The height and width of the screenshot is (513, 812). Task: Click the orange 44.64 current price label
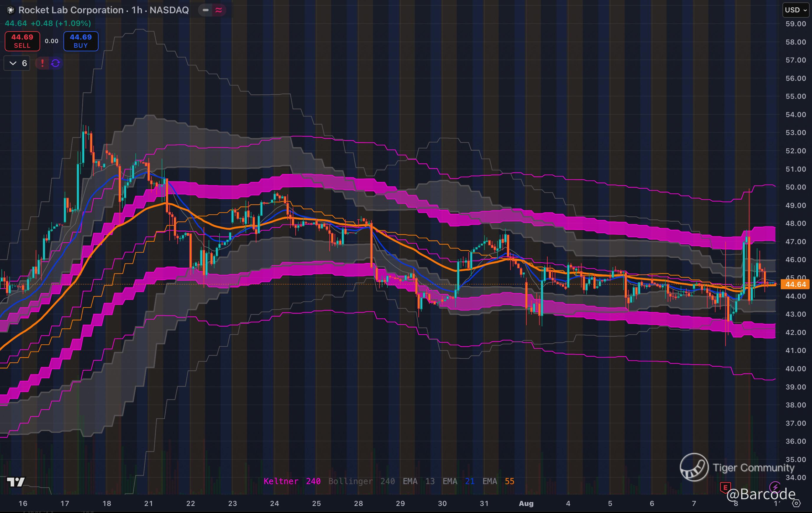[x=795, y=285]
